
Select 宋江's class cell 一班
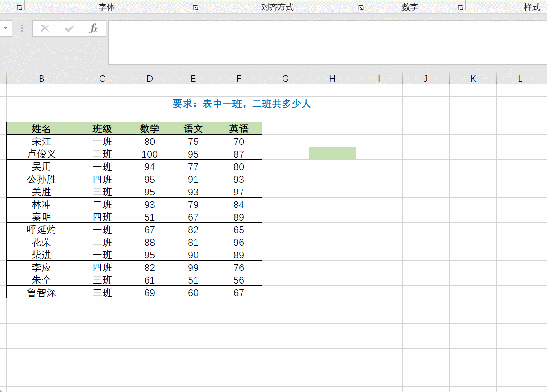(102, 141)
